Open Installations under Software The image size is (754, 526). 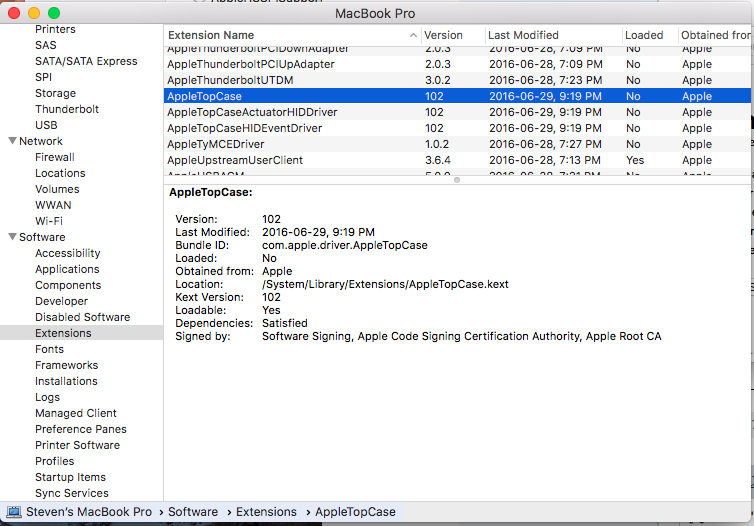(66, 381)
